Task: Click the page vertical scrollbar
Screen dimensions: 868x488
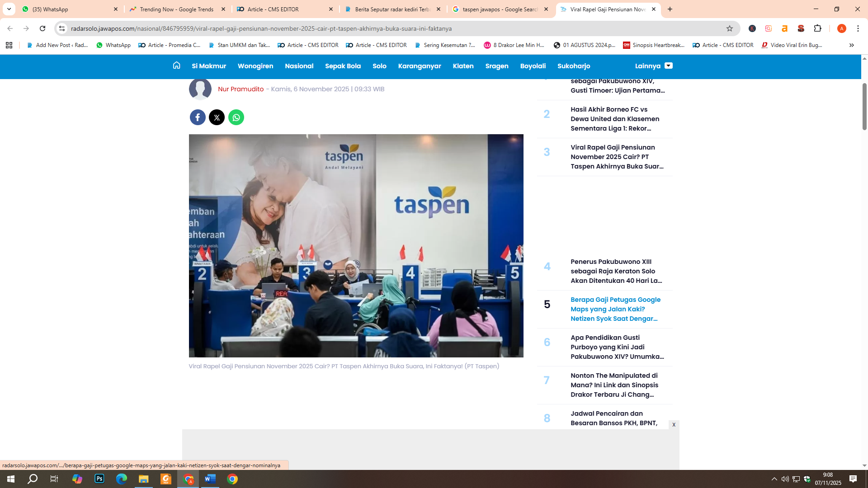Action: [x=864, y=107]
